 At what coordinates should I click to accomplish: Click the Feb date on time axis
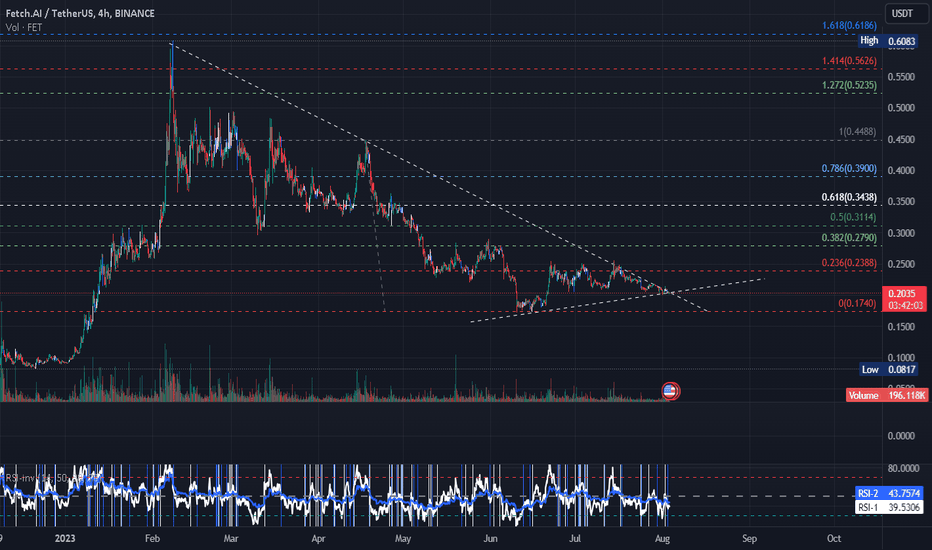(152, 539)
